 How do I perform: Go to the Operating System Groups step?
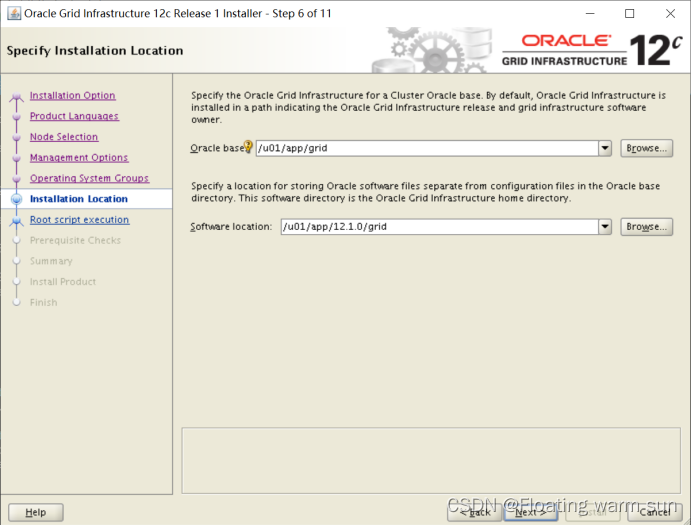[x=89, y=178]
